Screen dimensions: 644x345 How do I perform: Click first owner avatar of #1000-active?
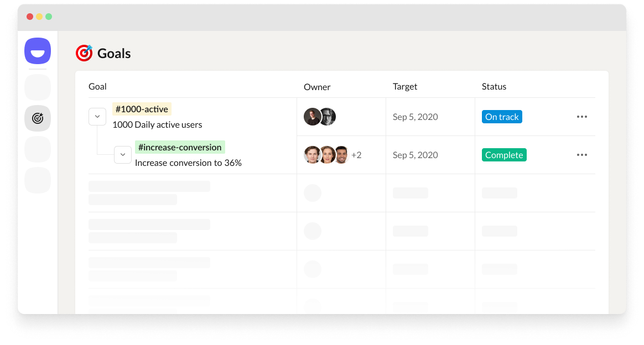click(312, 117)
